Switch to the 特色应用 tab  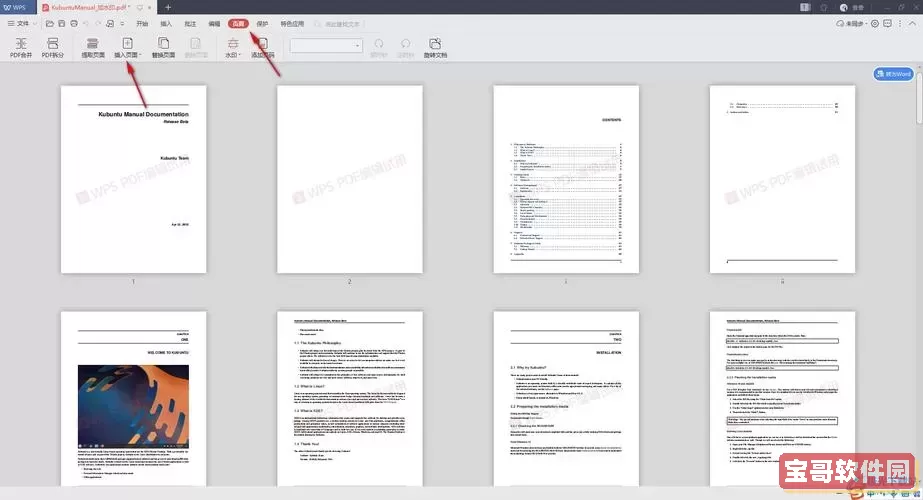pyautogui.click(x=292, y=24)
